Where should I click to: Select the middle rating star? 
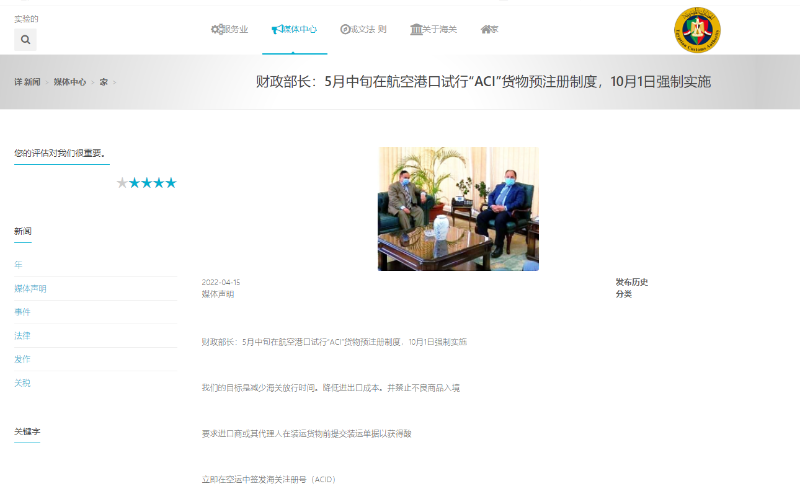tap(147, 183)
